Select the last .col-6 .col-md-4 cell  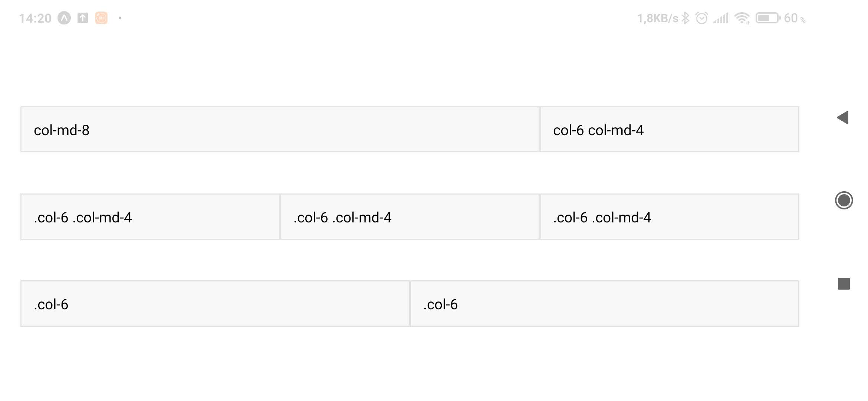669,216
